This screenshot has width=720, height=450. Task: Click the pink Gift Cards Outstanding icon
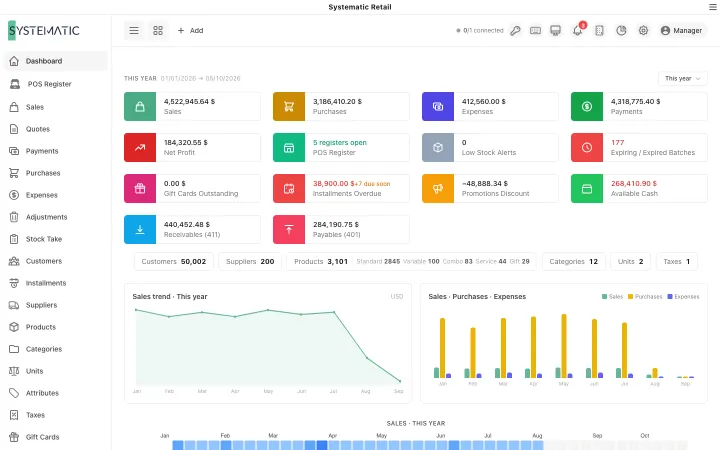[140, 188]
